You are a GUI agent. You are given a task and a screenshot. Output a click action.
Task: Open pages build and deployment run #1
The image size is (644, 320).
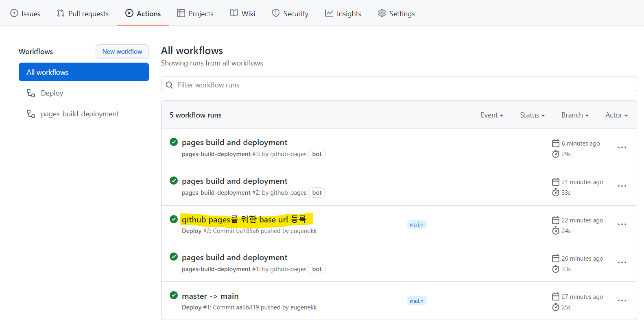point(234,257)
